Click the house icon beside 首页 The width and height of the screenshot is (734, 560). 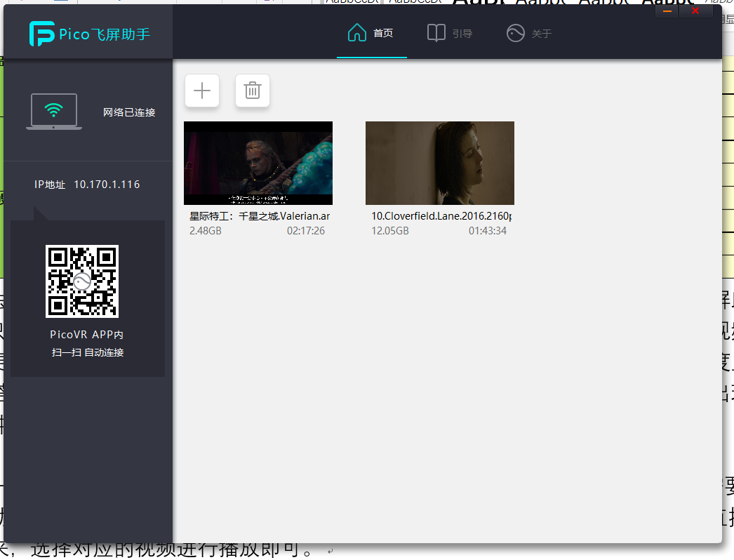(x=357, y=33)
